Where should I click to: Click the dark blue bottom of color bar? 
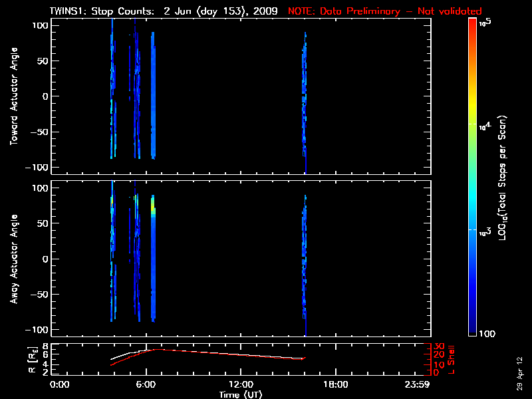(473, 332)
